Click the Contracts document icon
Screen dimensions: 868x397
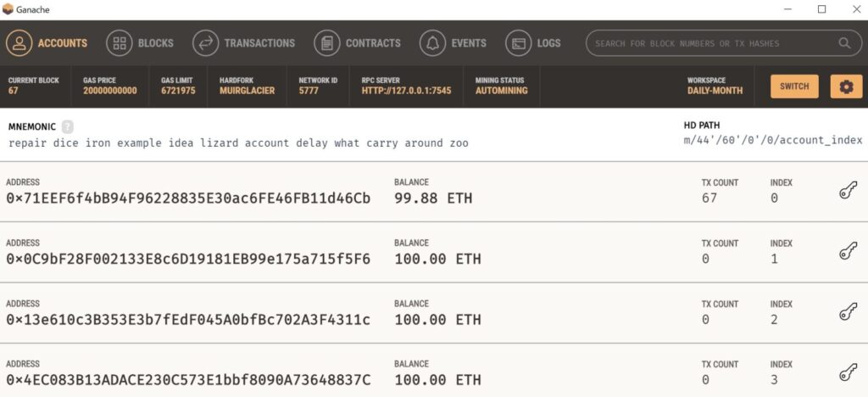[x=327, y=43]
